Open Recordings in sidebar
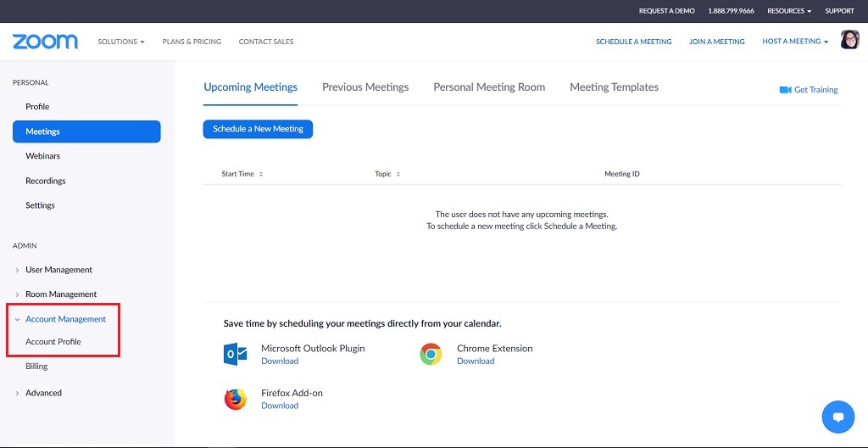This screenshot has height=448, width=868. pos(46,181)
